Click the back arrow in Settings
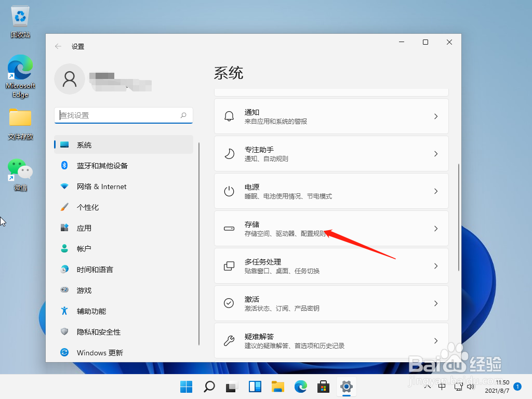 tap(58, 46)
